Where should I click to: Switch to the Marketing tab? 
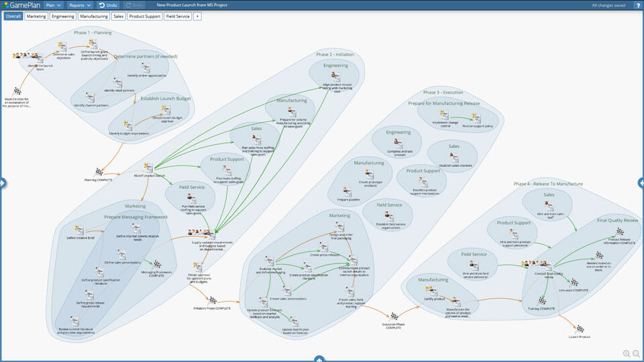36,16
